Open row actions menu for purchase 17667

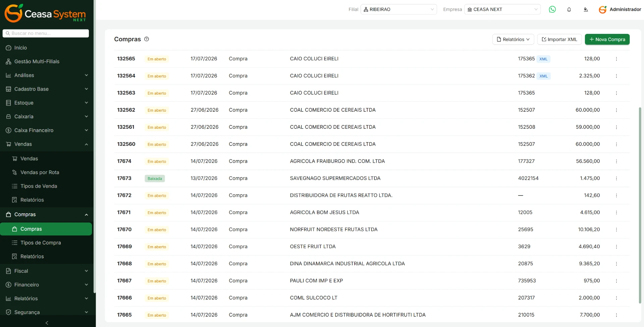point(616,281)
